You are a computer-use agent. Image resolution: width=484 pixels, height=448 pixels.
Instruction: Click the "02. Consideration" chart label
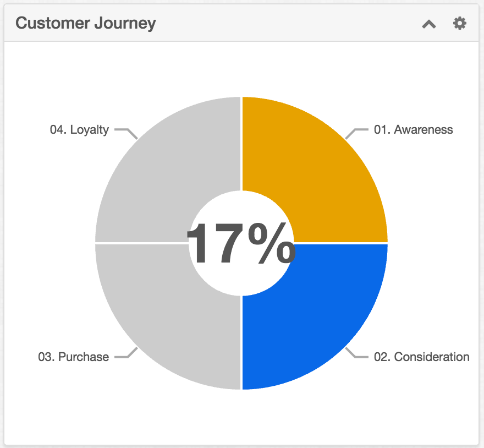[x=421, y=357]
